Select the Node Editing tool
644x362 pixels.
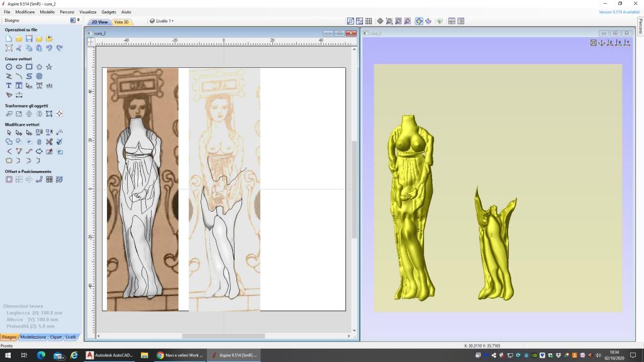(19, 133)
